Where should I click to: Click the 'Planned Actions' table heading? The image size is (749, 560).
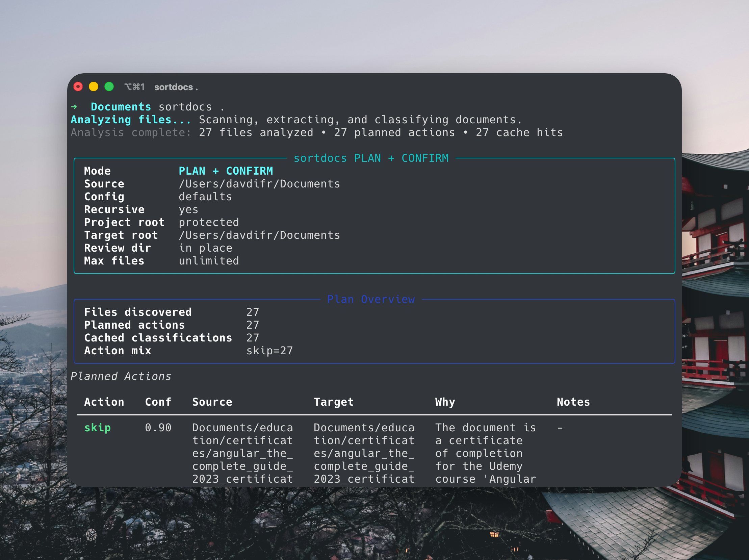tap(121, 377)
